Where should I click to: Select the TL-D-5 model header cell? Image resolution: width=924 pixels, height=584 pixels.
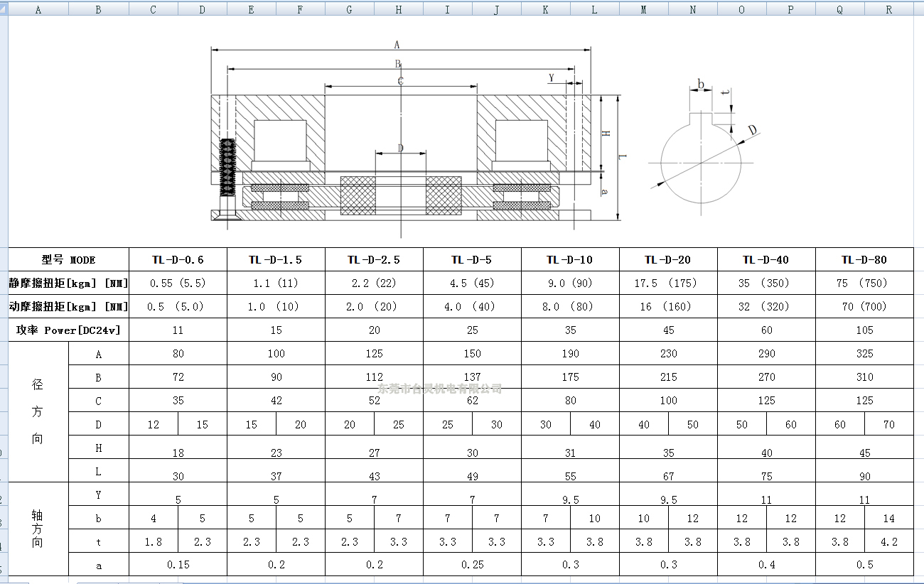(x=472, y=259)
